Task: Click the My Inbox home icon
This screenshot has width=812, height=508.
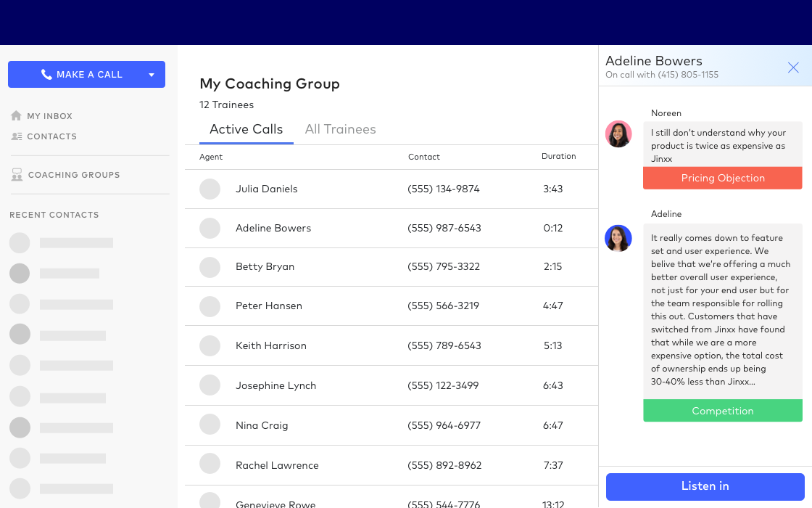Action: click(16, 116)
